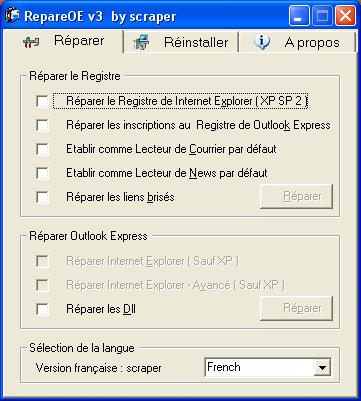Switch to the Réinstaller tab
361x401 pixels.
[181, 42]
